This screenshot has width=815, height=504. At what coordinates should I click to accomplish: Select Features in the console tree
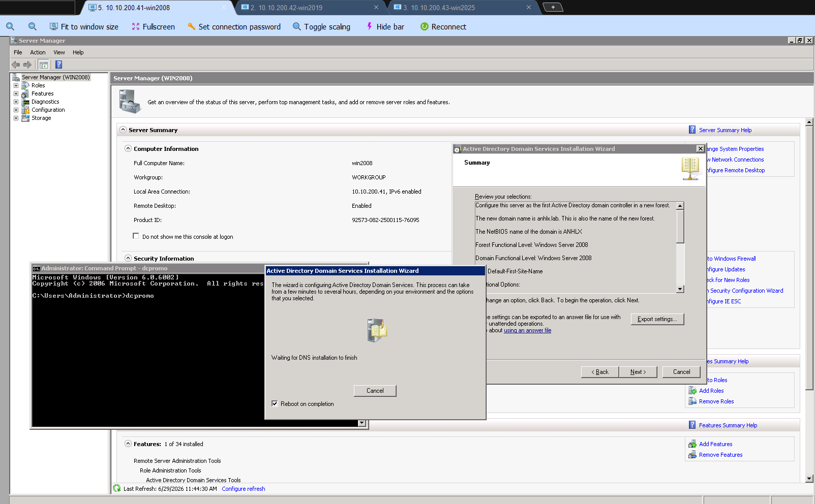[x=42, y=93]
